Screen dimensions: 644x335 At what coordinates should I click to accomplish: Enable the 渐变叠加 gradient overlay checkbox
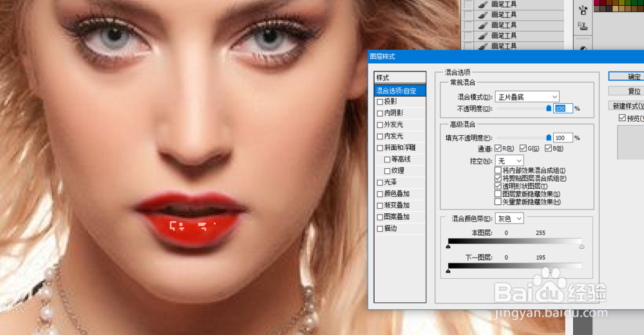pos(380,205)
